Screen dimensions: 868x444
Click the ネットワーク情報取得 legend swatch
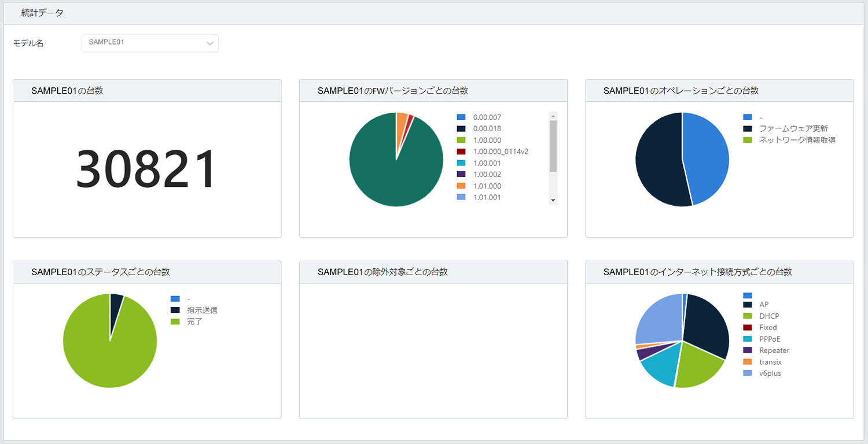coord(747,140)
